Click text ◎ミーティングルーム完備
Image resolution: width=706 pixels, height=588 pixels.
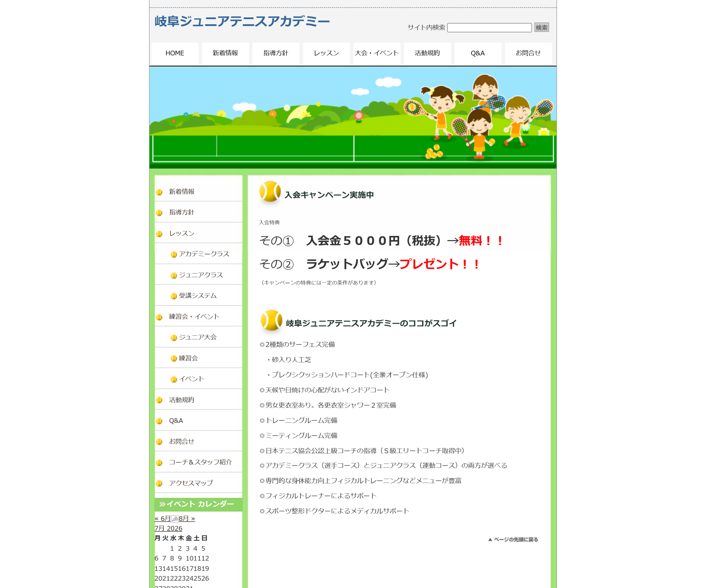tap(299, 436)
